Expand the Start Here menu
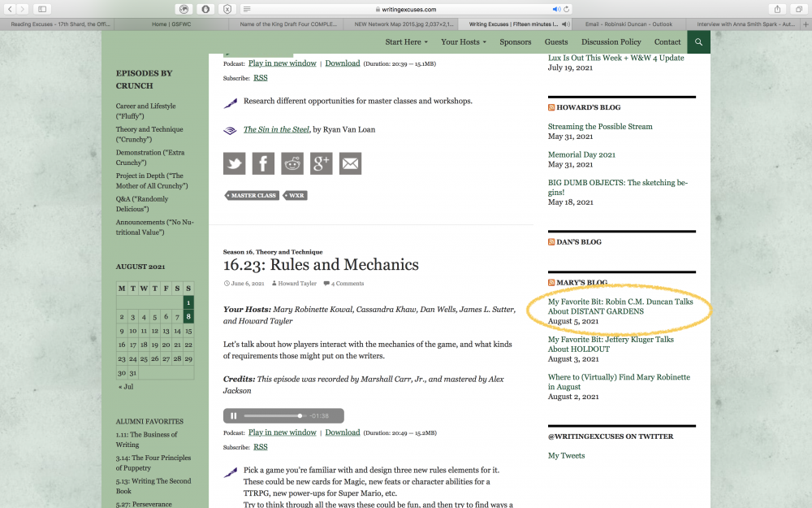 tap(407, 42)
